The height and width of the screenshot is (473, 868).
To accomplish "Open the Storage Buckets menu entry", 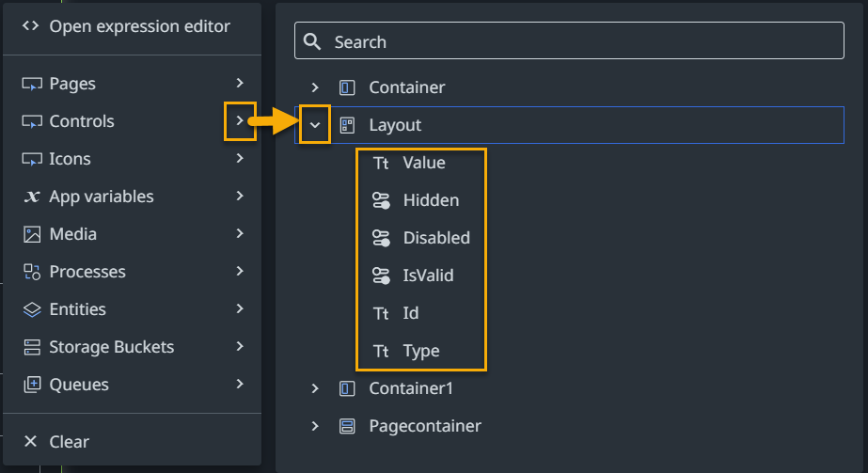I will click(132, 347).
